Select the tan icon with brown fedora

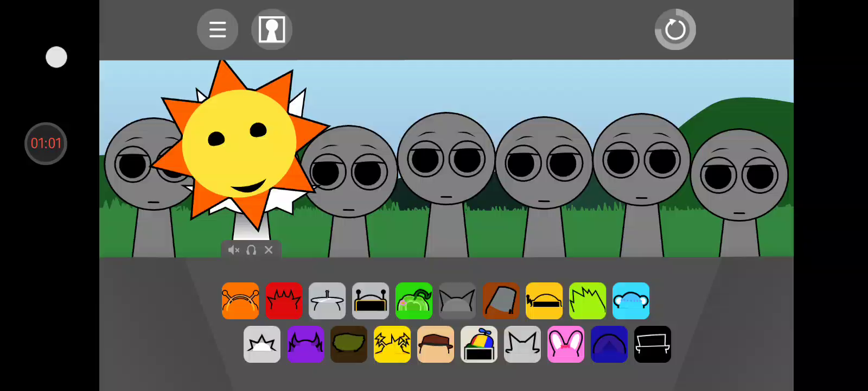point(436,344)
